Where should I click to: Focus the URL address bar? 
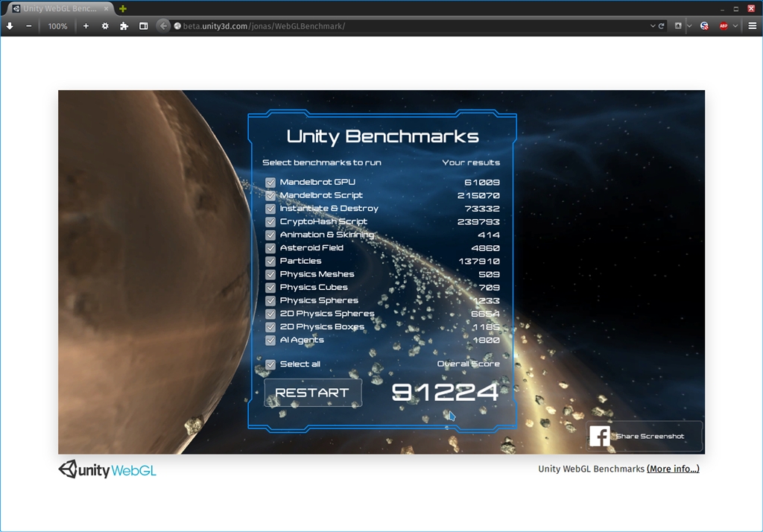(414, 26)
